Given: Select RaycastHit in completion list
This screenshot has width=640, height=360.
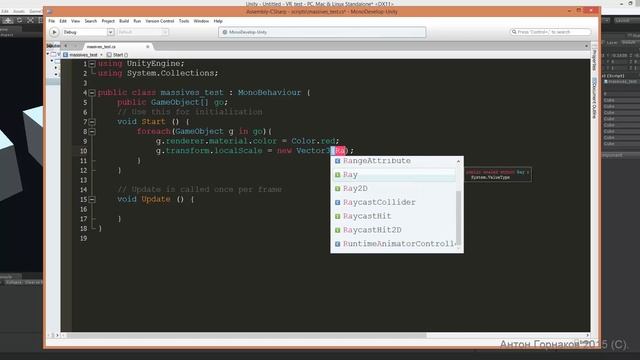Looking at the screenshot, I should [x=394, y=216].
